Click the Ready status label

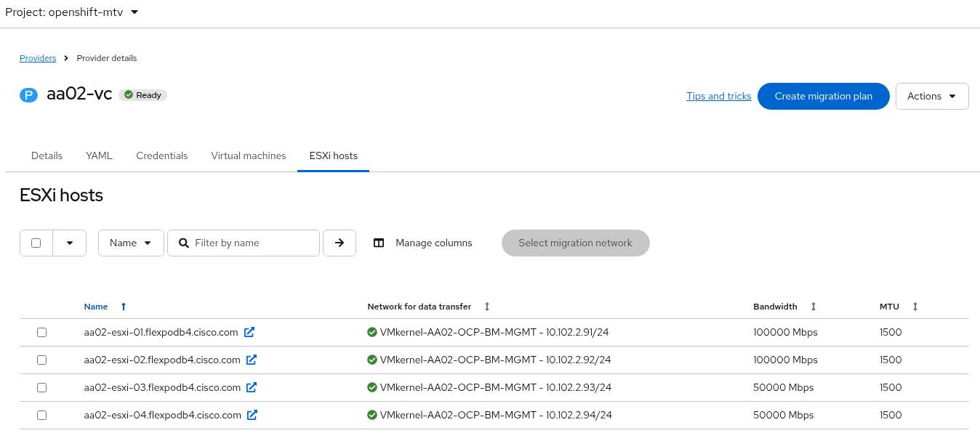point(142,95)
